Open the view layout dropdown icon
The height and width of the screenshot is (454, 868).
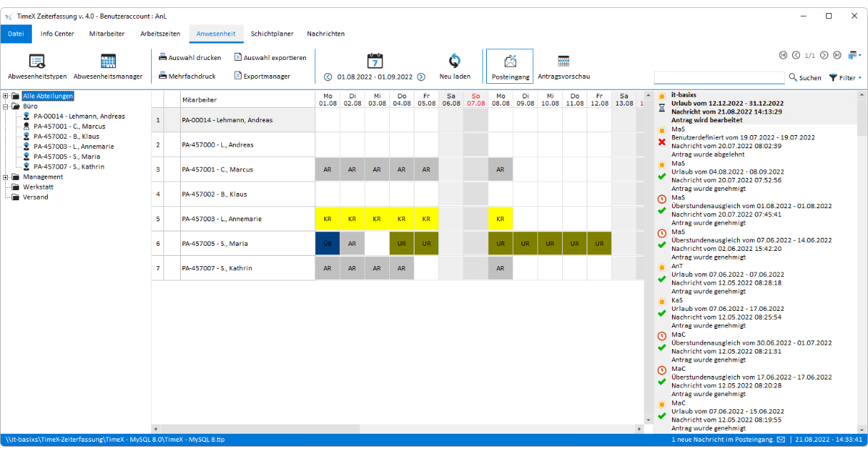click(854, 55)
